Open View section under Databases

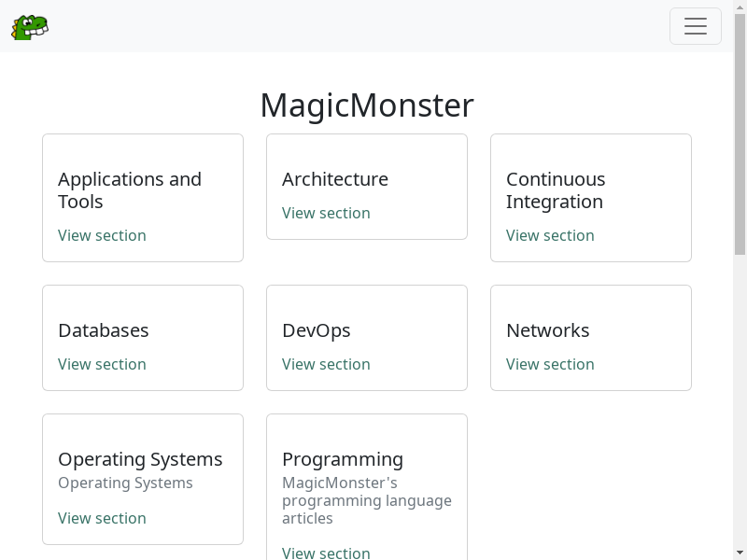click(102, 364)
